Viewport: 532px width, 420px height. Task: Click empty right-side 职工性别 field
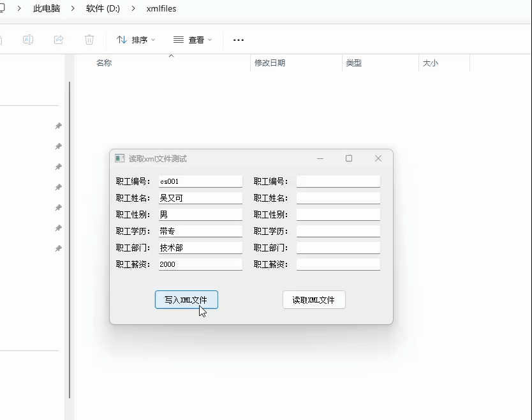[x=338, y=214]
